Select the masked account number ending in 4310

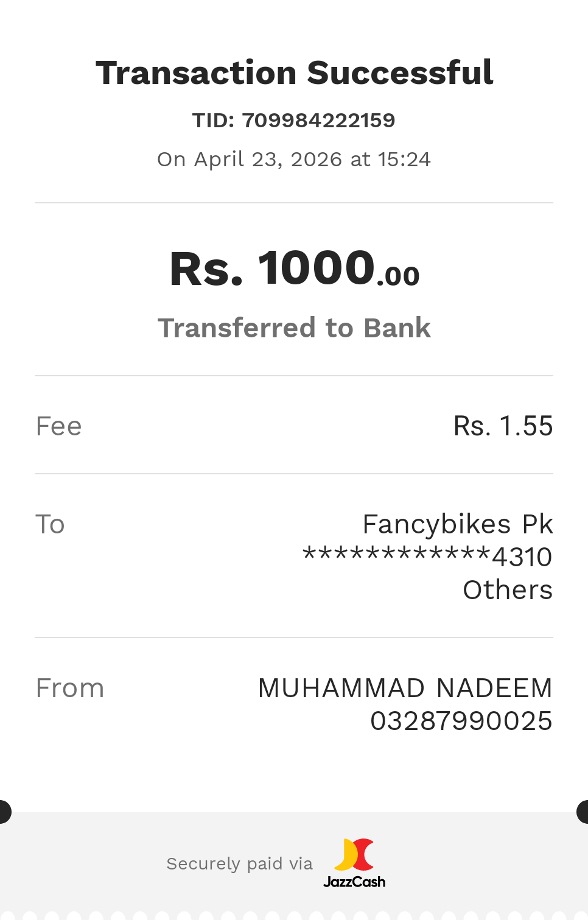427,557
